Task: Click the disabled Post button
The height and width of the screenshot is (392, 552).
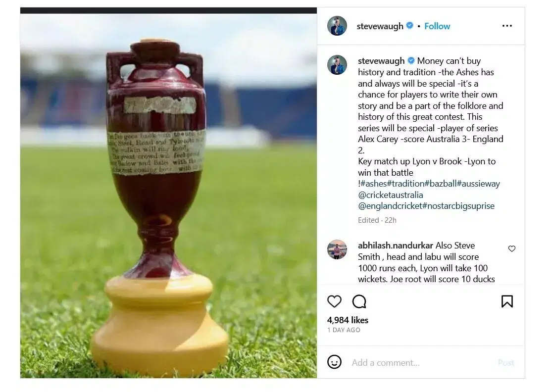Action: click(506, 362)
